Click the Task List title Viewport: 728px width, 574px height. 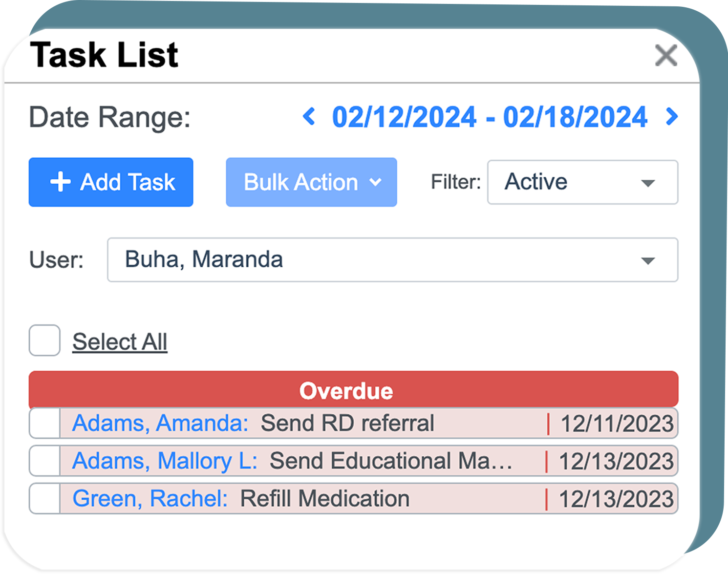click(105, 54)
